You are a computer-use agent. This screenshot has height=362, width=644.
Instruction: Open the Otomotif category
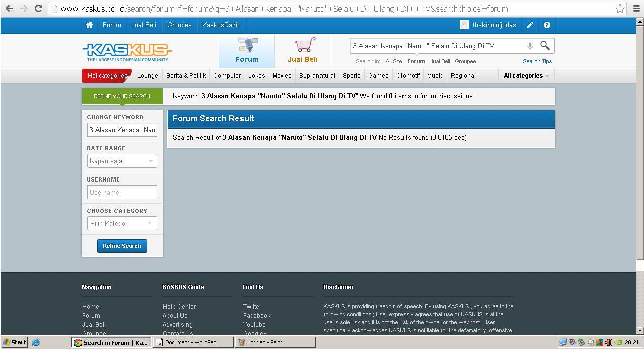[x=408, y=76]
